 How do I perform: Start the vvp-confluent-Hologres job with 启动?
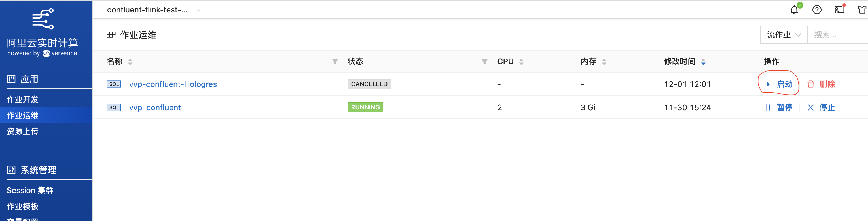coord(780,84)
